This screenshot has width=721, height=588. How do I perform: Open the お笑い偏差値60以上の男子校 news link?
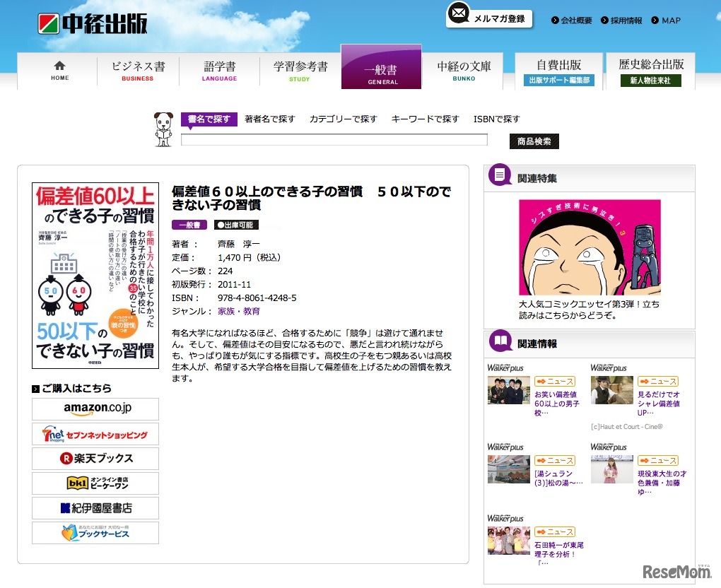tap(557, 404)
